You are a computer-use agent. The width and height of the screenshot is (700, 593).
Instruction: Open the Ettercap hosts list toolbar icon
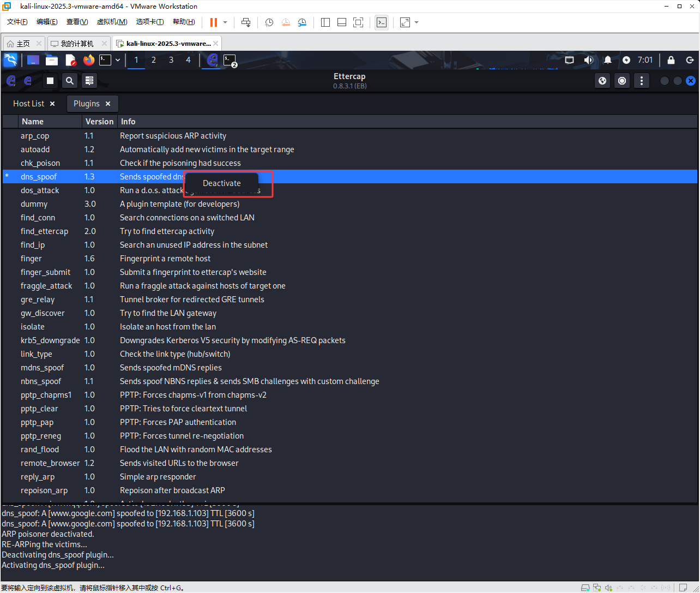pyautogui.click(x=90, y=81)
